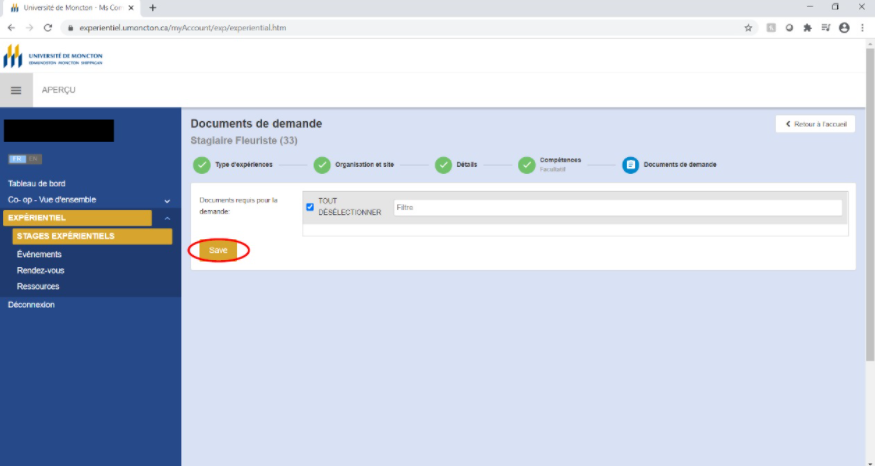
Task: Open Événements in sidebar
Action: [39, 254]
